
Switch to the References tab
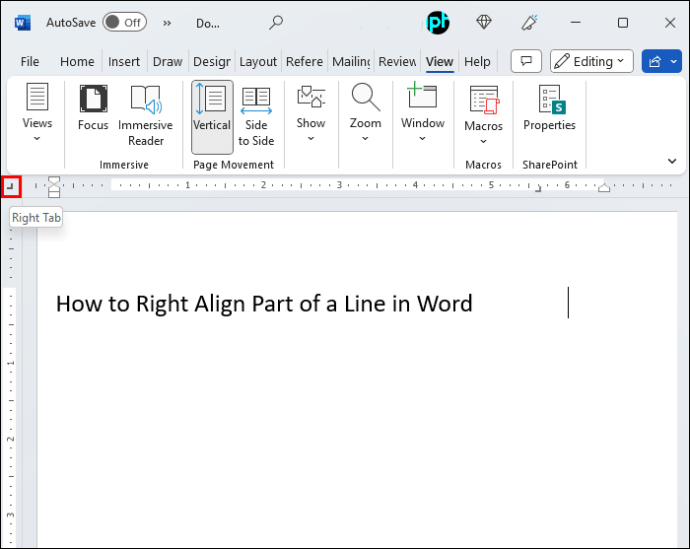304,62
